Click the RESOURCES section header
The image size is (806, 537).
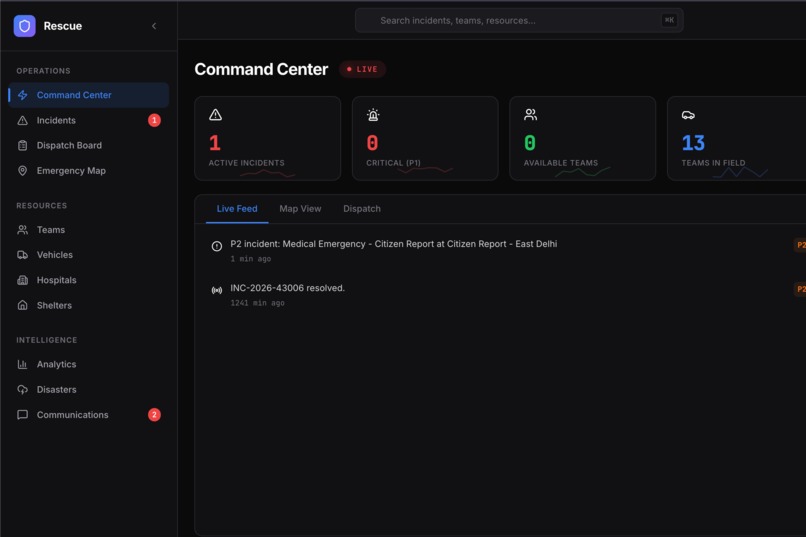tap(42, 206)
